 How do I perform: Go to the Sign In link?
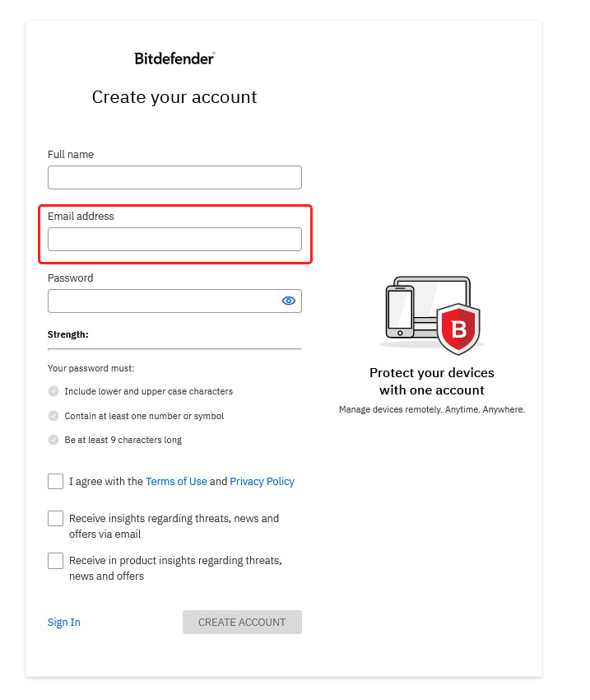63,622
